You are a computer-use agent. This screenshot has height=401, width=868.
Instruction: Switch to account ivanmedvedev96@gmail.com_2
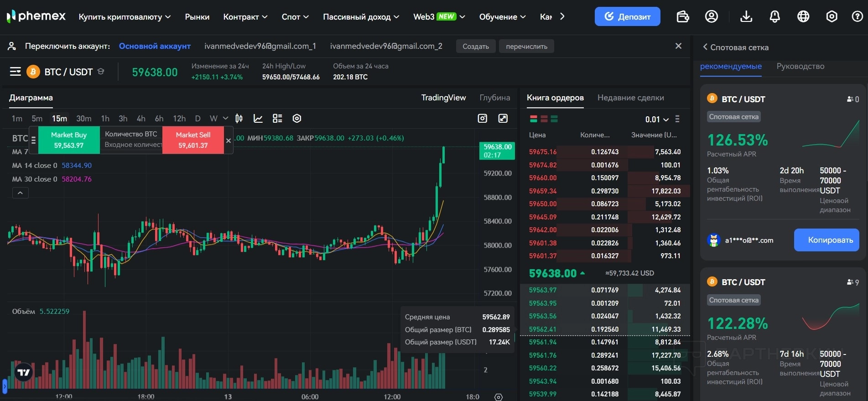point(386,46)
